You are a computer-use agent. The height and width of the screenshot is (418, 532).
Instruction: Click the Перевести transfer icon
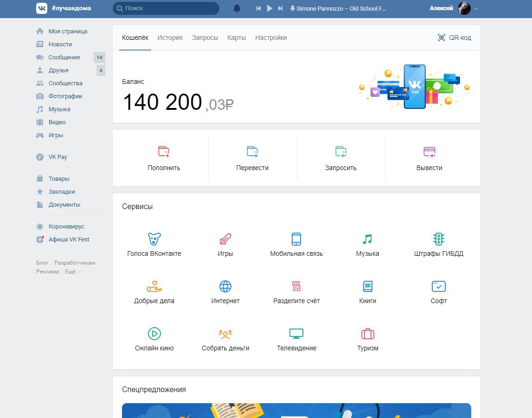(252, 151)
